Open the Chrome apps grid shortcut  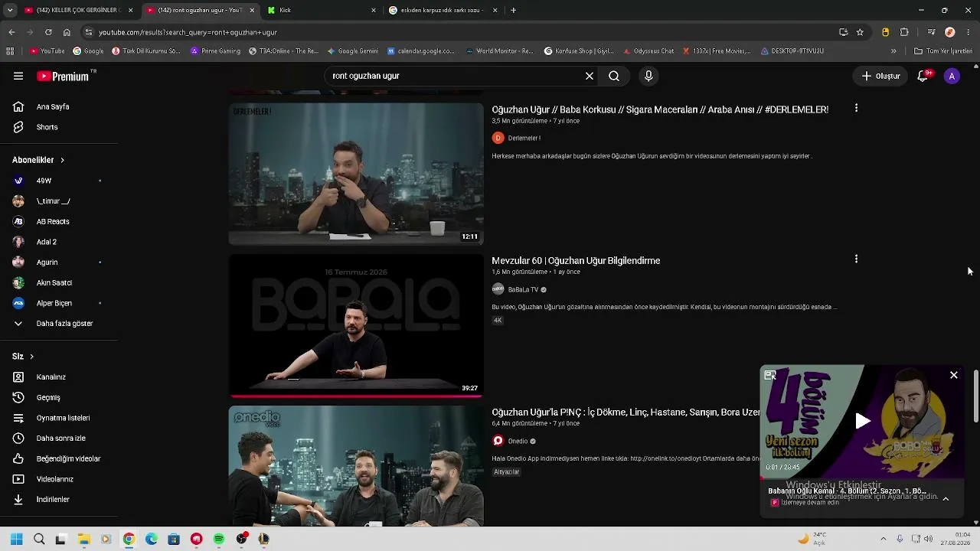click(x=10, y=51)
